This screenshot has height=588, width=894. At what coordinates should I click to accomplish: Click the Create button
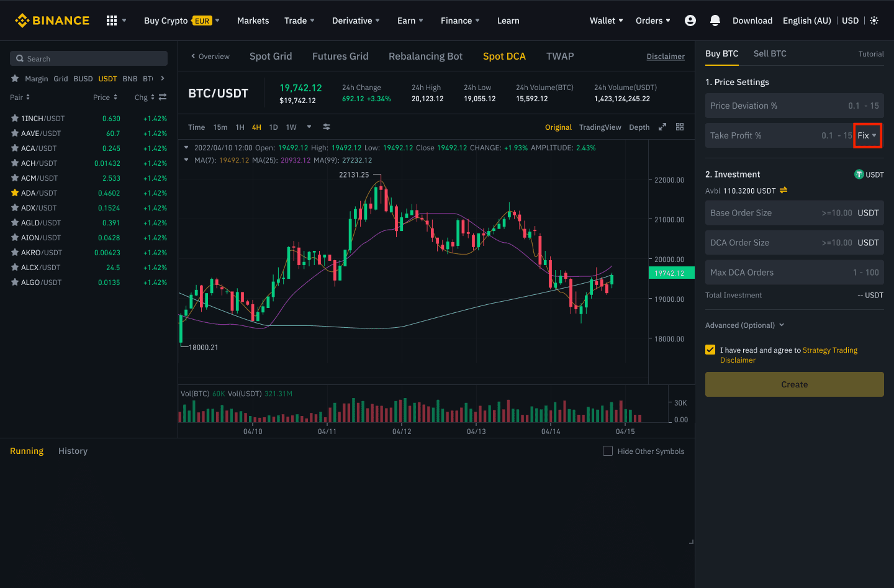(795, 384)
